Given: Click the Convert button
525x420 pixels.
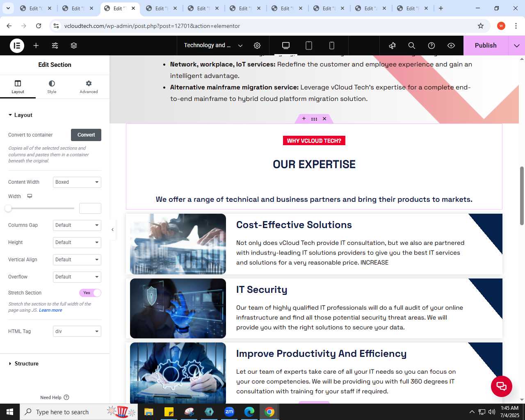Looking at the screenshot, I should point(86,135).
